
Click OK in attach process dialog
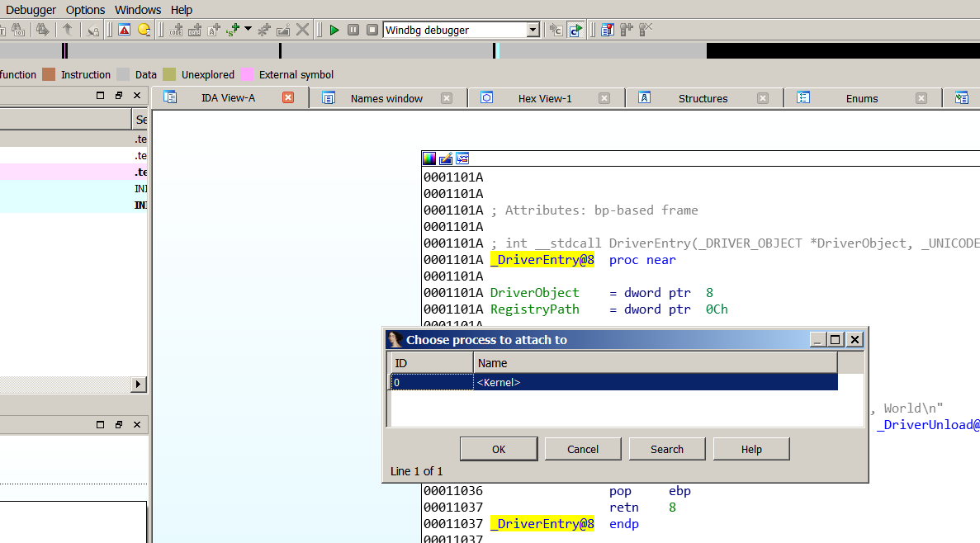499,449
